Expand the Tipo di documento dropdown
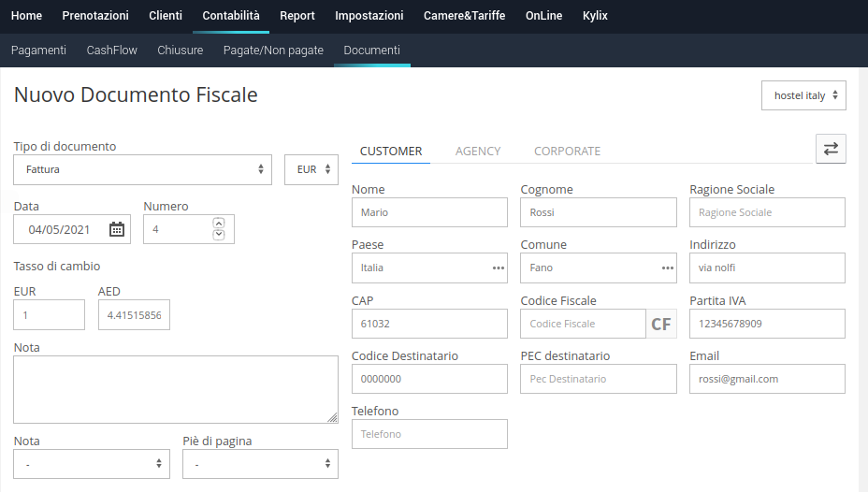Viewport: 868px width, 492px height. (x=142, y=169)
